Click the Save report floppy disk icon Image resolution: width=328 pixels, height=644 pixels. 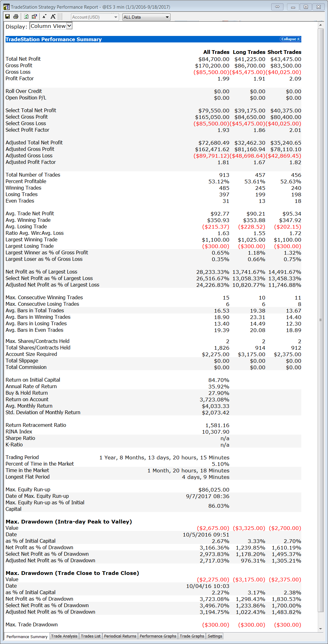click(x=7, y=17)
